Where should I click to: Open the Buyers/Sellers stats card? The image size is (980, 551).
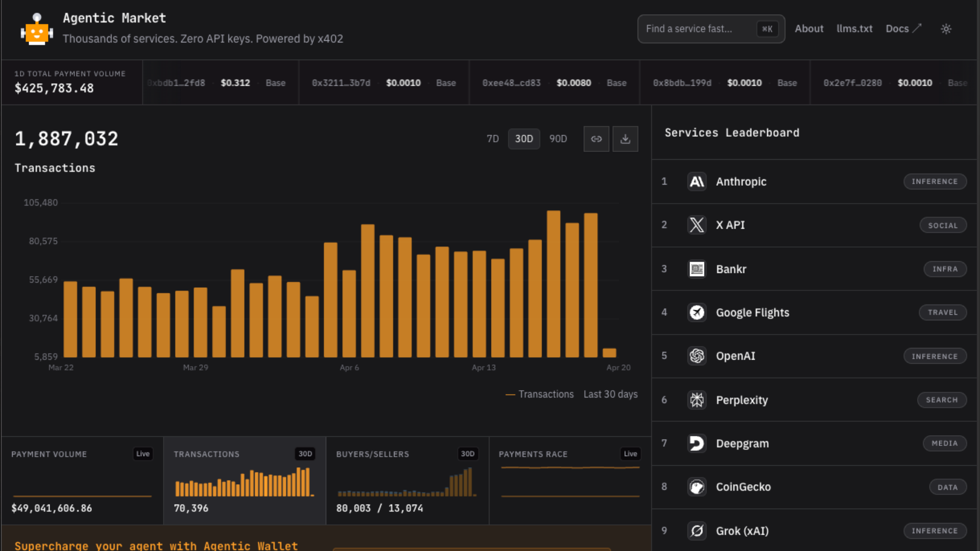[x=407, y=481]
